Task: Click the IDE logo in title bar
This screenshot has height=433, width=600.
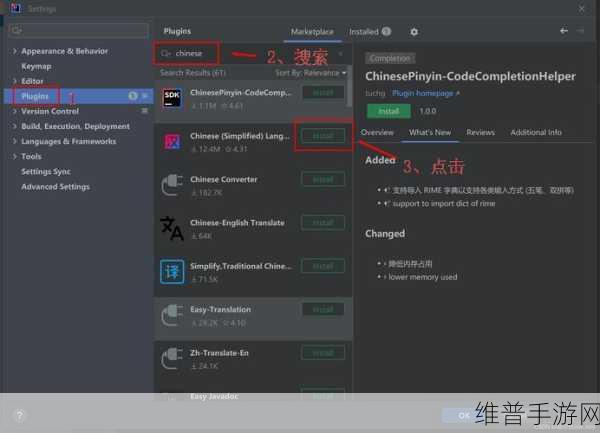Action: pyautogui.click(x=15, y=8)
